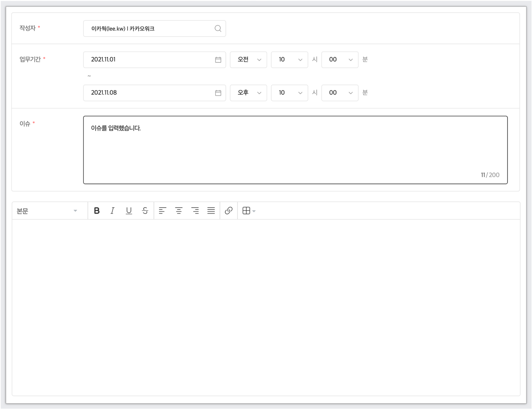Click the author search magnifier icon
The height and width of the screenshot is (409, 532).
218,28
